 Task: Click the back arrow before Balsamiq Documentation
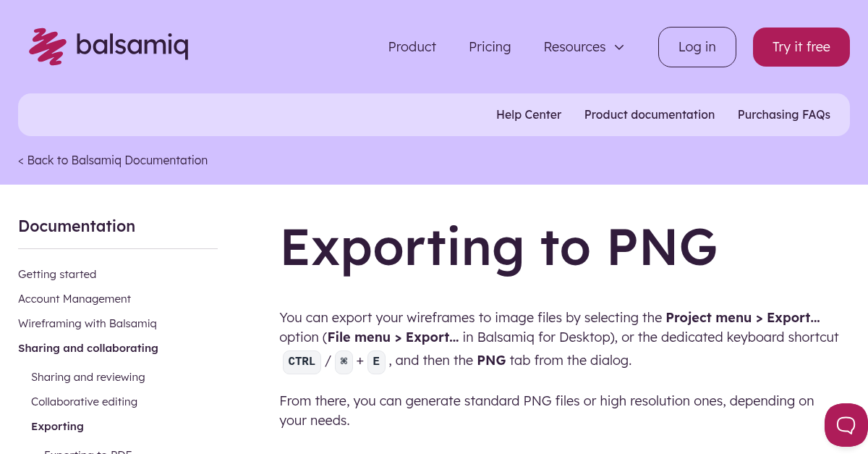click(21, 160)
